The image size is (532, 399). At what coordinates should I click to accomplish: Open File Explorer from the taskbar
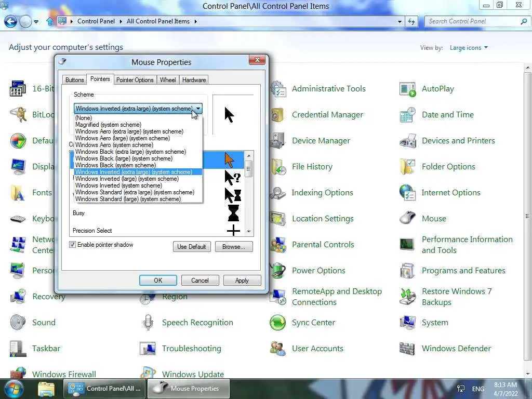pyautogui.click(x=46, y=389)
